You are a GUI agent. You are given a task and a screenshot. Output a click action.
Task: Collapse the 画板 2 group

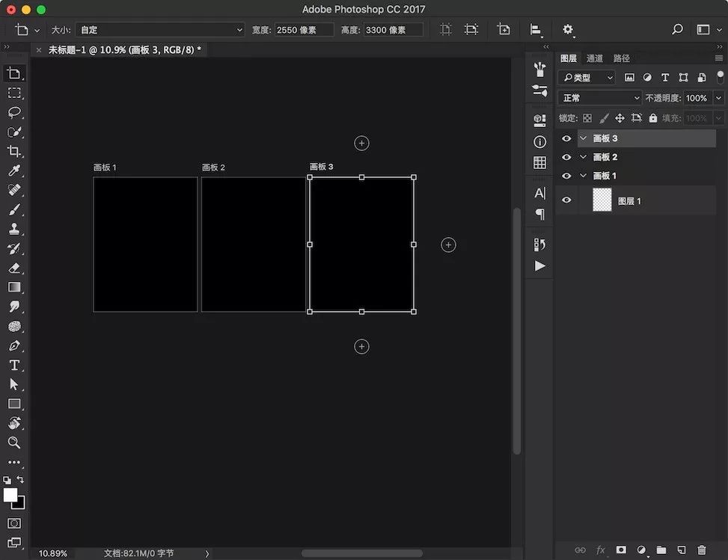[583, 157]
